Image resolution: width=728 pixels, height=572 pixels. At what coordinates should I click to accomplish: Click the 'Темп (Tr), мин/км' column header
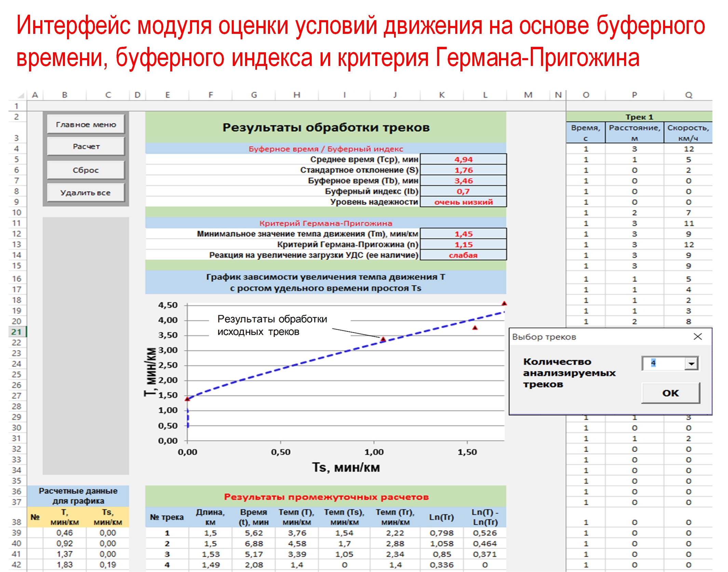coord(395,517)
